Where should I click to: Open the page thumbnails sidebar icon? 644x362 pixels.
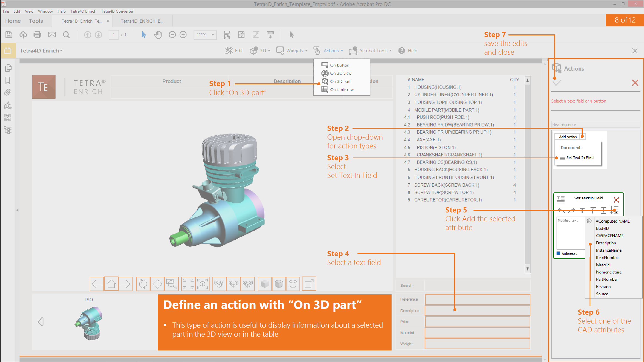point(8,68)
